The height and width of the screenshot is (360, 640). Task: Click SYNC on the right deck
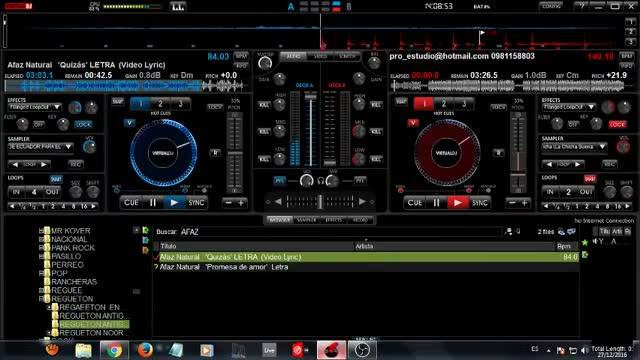click(480, 202)
